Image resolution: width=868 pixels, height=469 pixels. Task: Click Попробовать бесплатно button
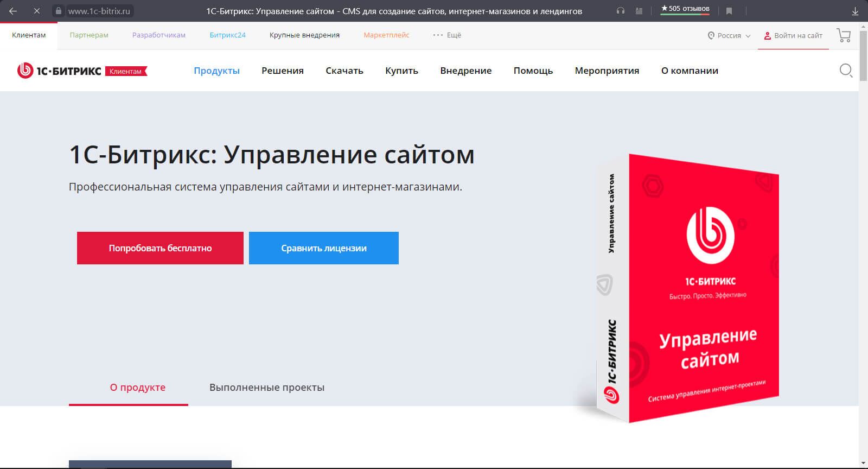(160, 248)
